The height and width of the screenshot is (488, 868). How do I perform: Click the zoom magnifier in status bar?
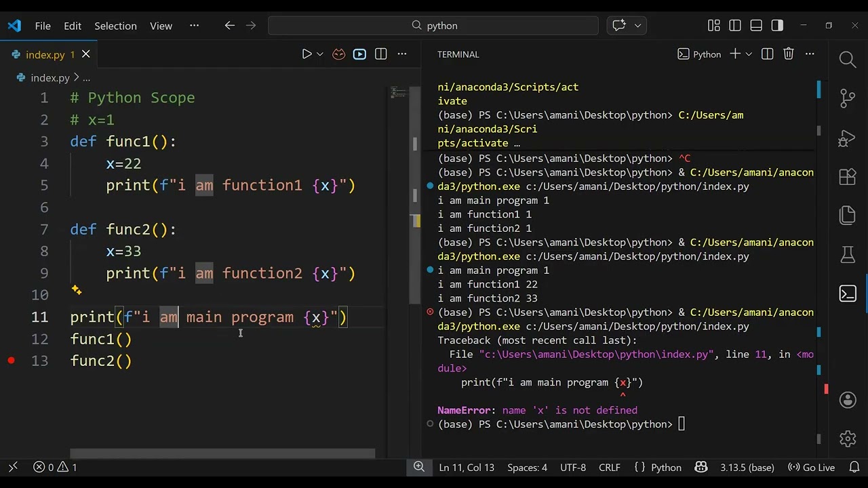point(419,467)
